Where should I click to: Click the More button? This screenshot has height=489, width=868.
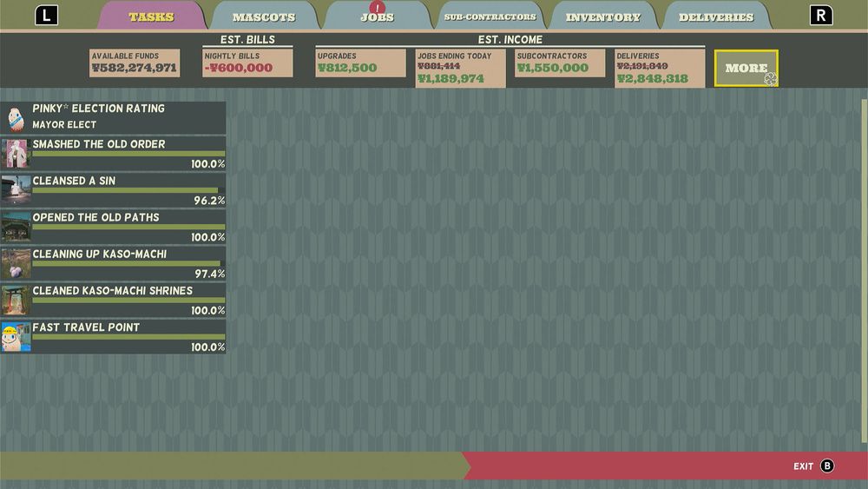[746, 68]
